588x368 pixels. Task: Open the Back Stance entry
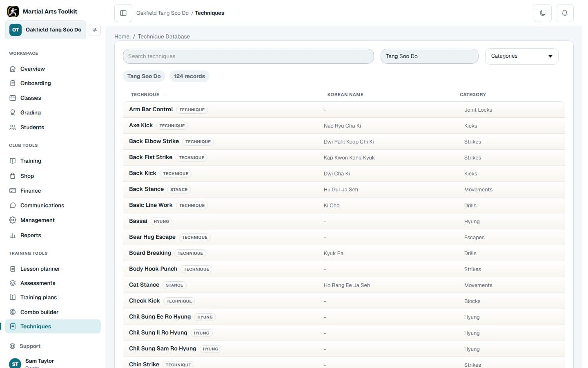[x=146, y=189]
